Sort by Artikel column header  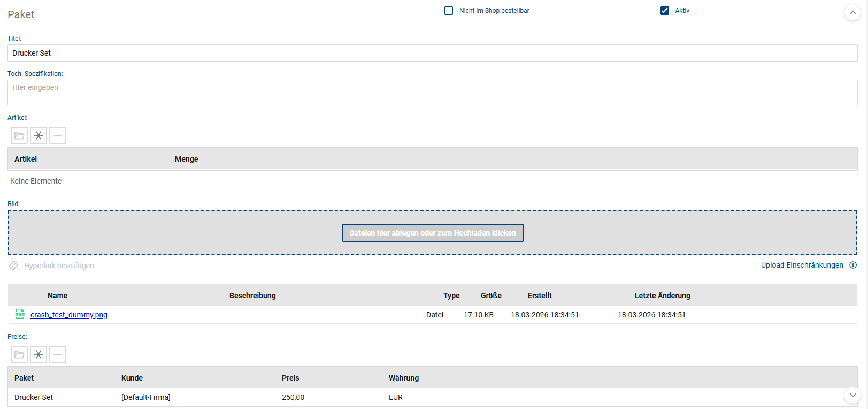click(x=26, y=159)
